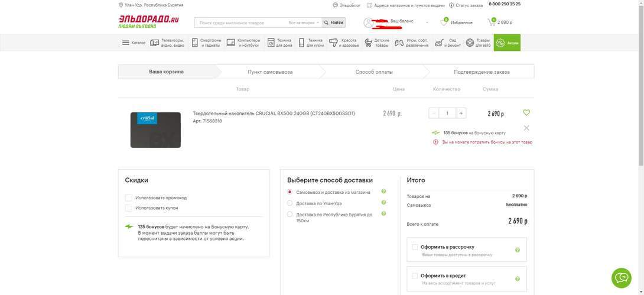Open the Каталог menu

[134, 43]
